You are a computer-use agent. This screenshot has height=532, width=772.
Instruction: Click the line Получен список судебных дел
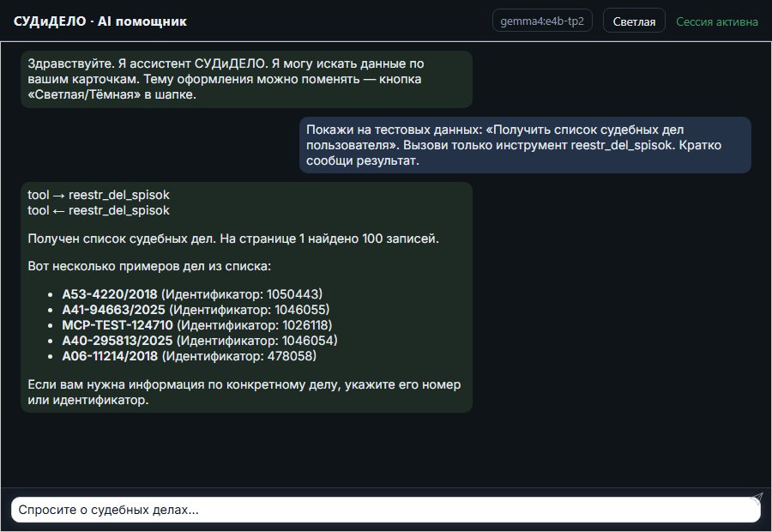232,239
